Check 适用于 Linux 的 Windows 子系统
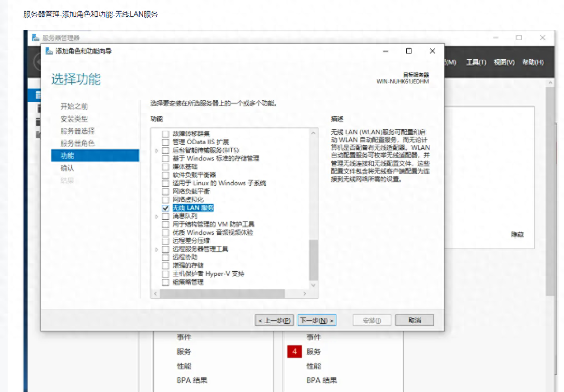Viewport: 564px width, 392px height. point(165,183)
